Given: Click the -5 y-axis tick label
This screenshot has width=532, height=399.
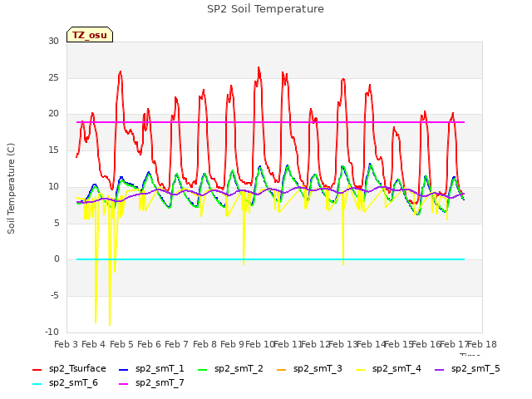Looking at the screenshot, I should pos(55,296).
